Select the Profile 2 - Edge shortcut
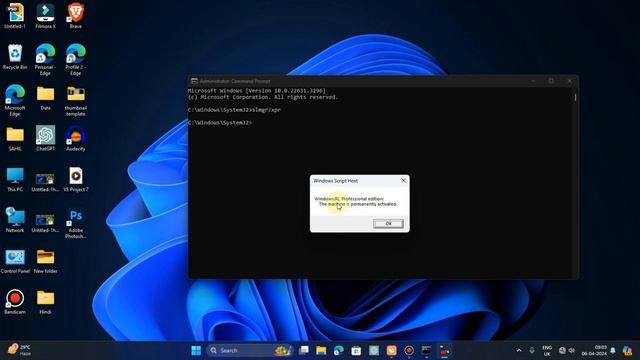 76,60
